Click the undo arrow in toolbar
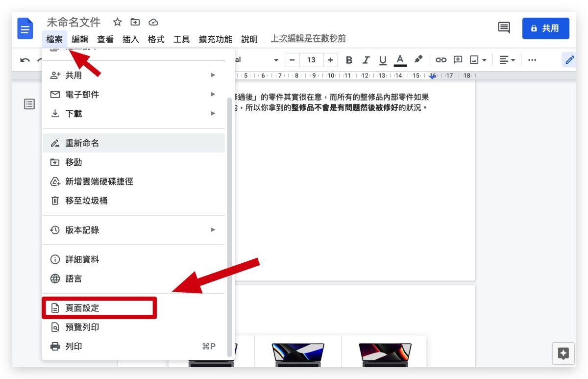Viewport: 588px width, 379px height. coord(25,60)
